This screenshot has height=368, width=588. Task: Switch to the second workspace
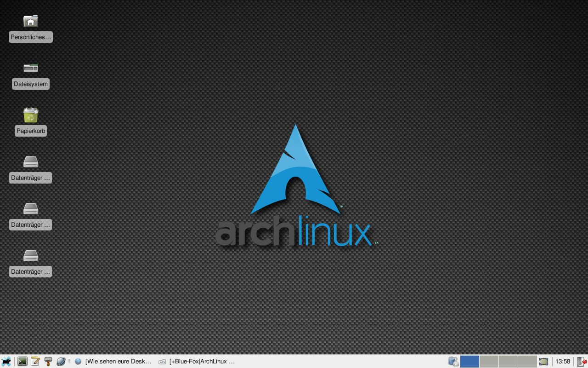click(489, 362)
